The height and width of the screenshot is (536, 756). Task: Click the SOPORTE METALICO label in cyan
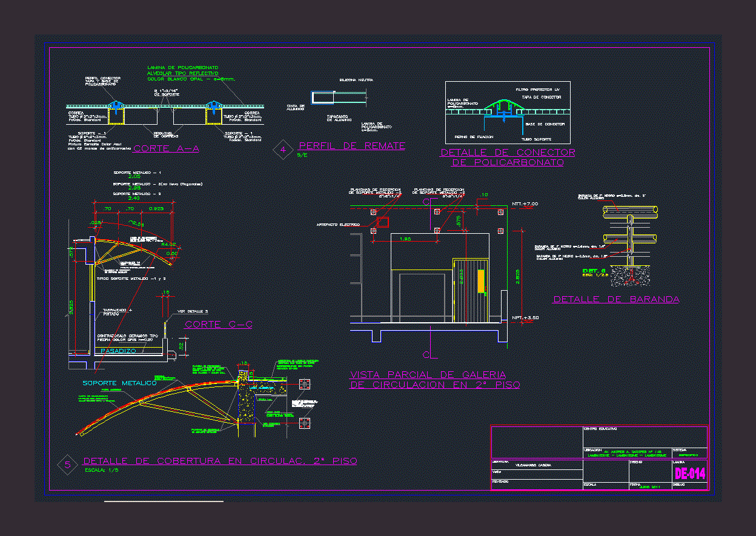[119, 383]
